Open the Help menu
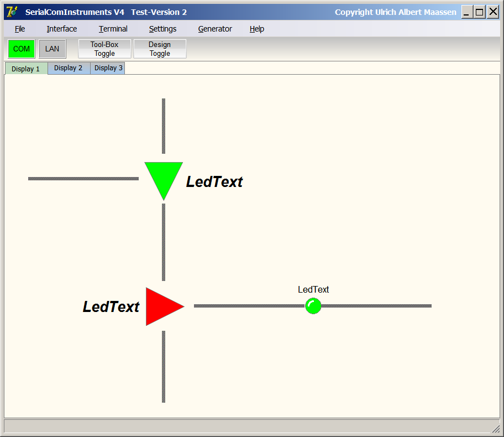The width and height of the screenshot is (504, 437). click(x=257, y=29)
